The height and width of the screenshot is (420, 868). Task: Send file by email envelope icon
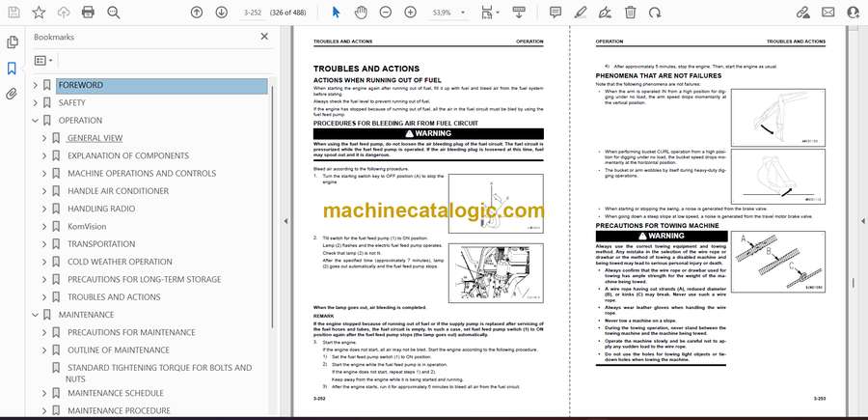828,13
